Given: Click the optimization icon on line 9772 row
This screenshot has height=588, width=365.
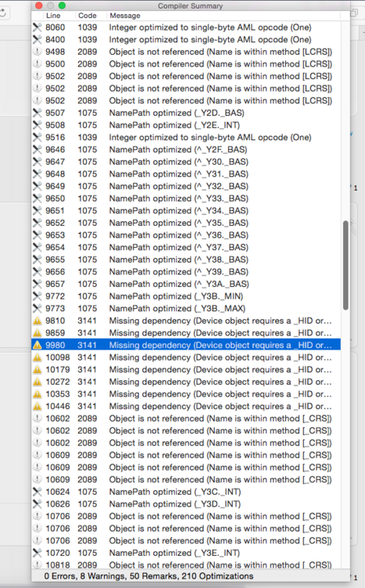Looking at the screenshot, I should pyautogui.click(x=37, y=296).
